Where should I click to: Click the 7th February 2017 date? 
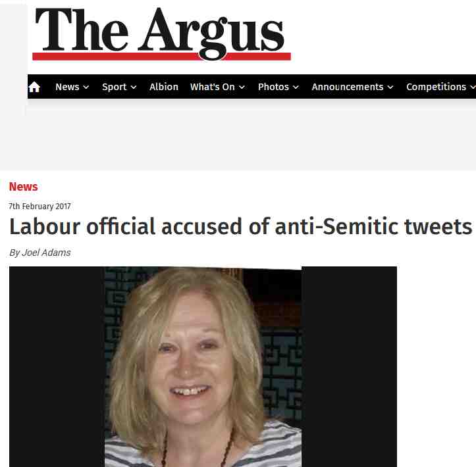point(40,207)
